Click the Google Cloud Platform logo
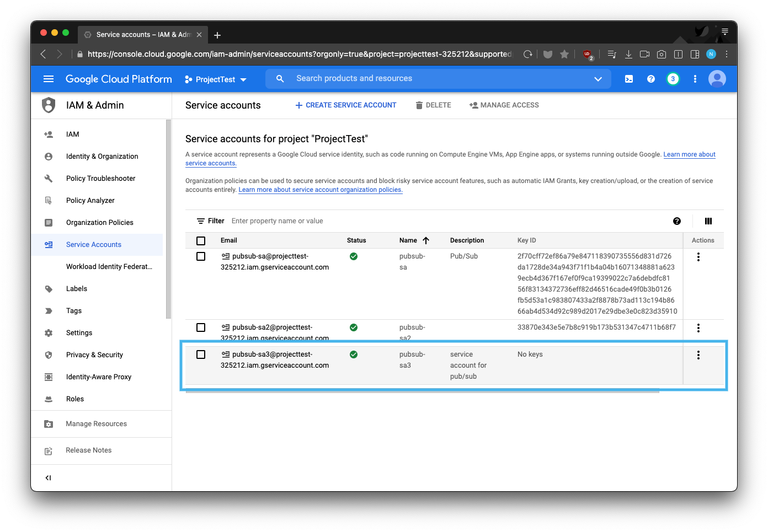The height and width of the screenshot is (532, 768). pyautogui.click(x=119, y=79)
